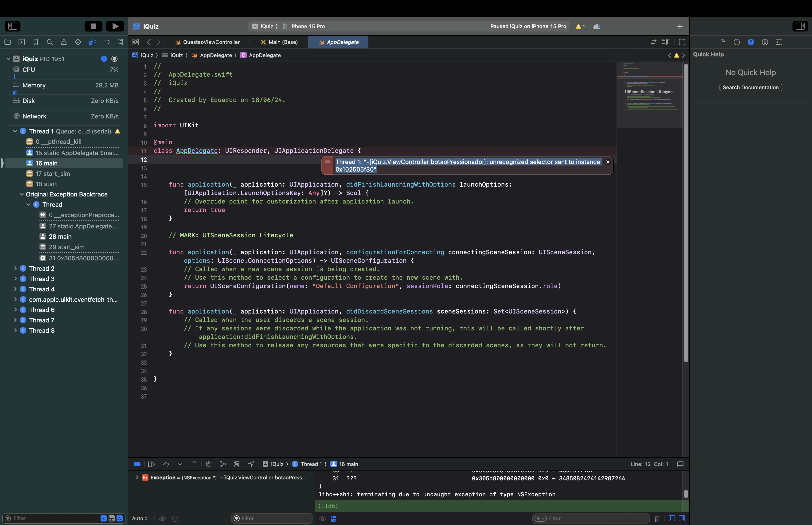812x525 pixels.
Task: Open the Find navigator magnifier
Action: [50, 42]
